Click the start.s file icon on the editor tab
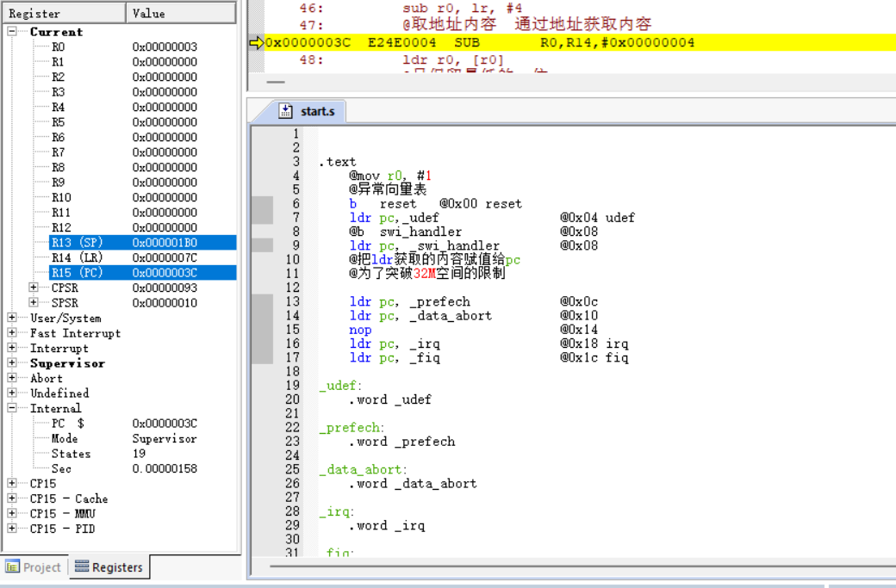 click(x=287, y=110)
